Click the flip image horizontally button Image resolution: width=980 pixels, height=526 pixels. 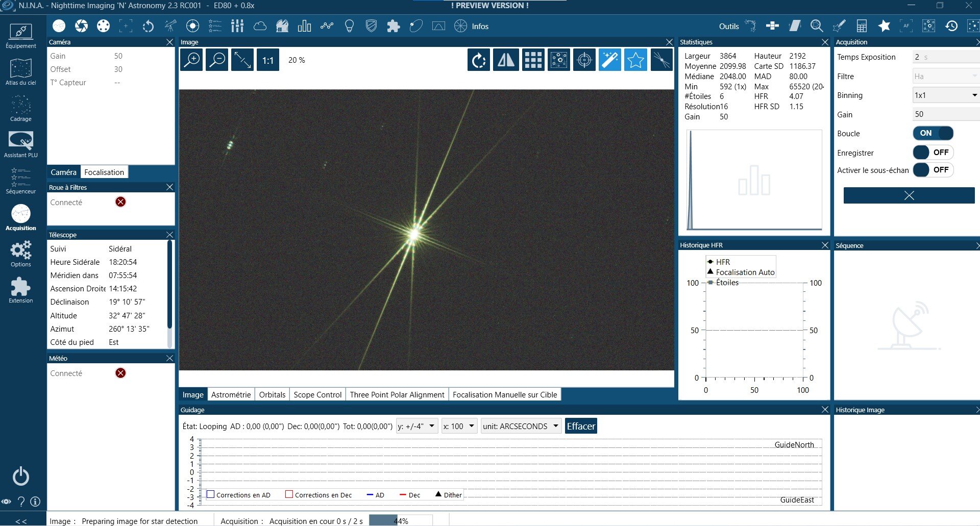click(506, 60)
